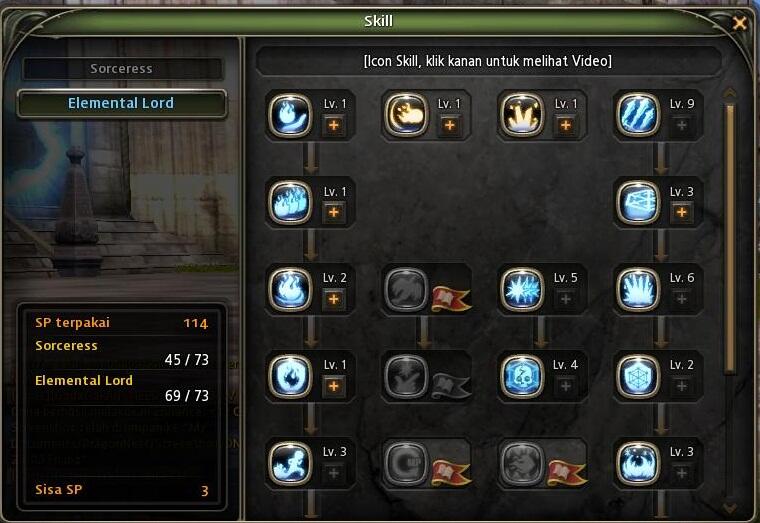Click the ice shards skill icon at Lv. 9
Viewport: 760px width, 523px height.
[x=638, y=115]
